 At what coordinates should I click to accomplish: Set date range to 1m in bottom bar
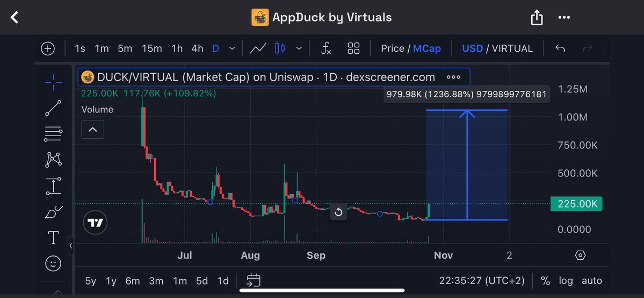pyautogui.click(x=180, y=281)
